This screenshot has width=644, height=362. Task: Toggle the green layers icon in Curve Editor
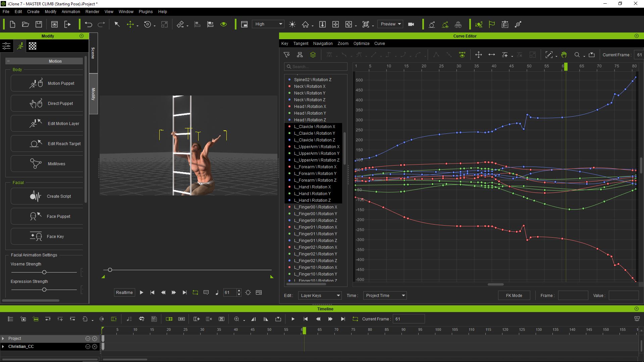[313, 55]
